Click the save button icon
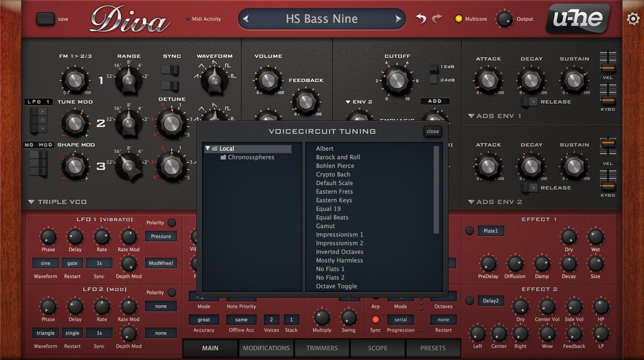Image resolution: width=644 pixels, height=360 pixels. [x=45, y=19]
